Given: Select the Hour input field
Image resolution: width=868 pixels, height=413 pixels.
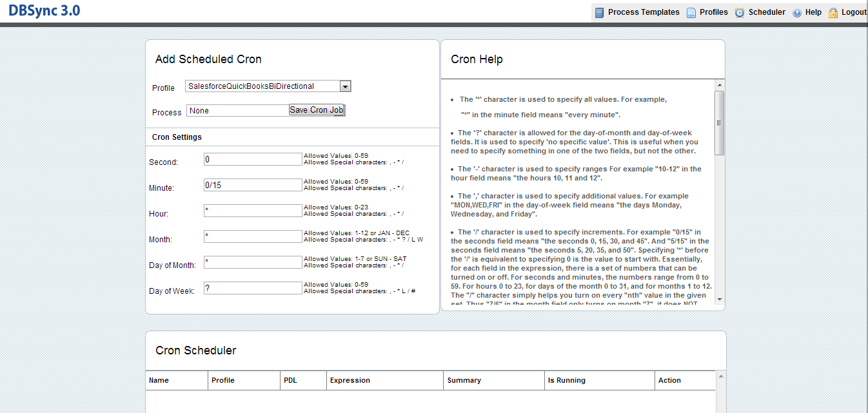Looking at the screenshot, I should 253,211.
